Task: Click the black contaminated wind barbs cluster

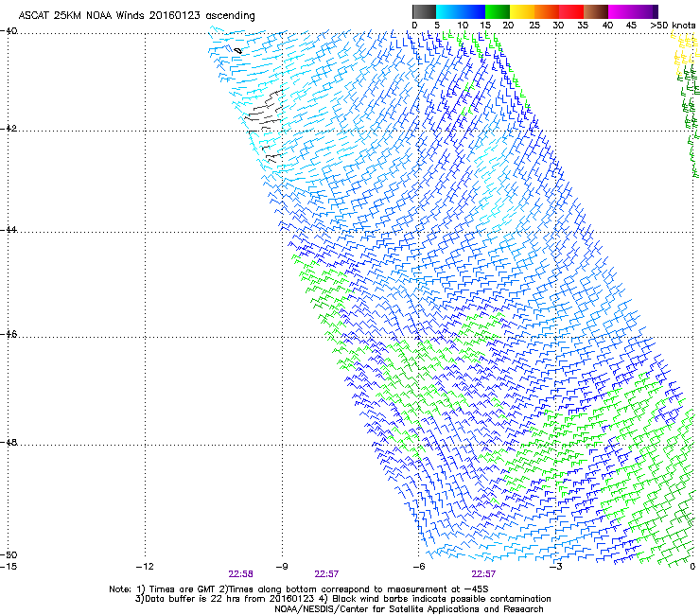Action: click(264, 125)
